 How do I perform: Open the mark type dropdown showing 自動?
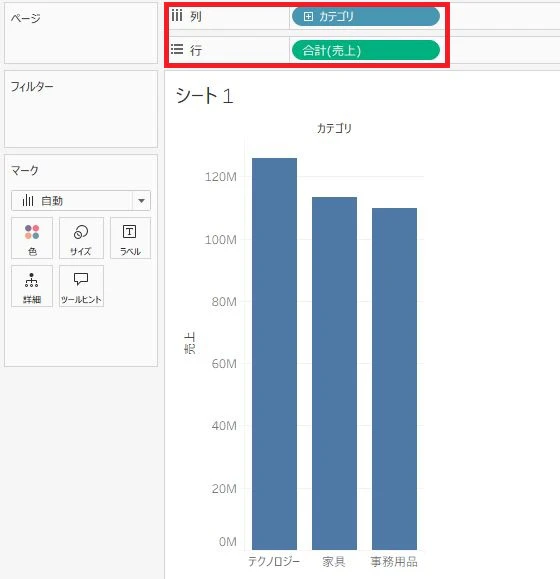coord(81,201)
